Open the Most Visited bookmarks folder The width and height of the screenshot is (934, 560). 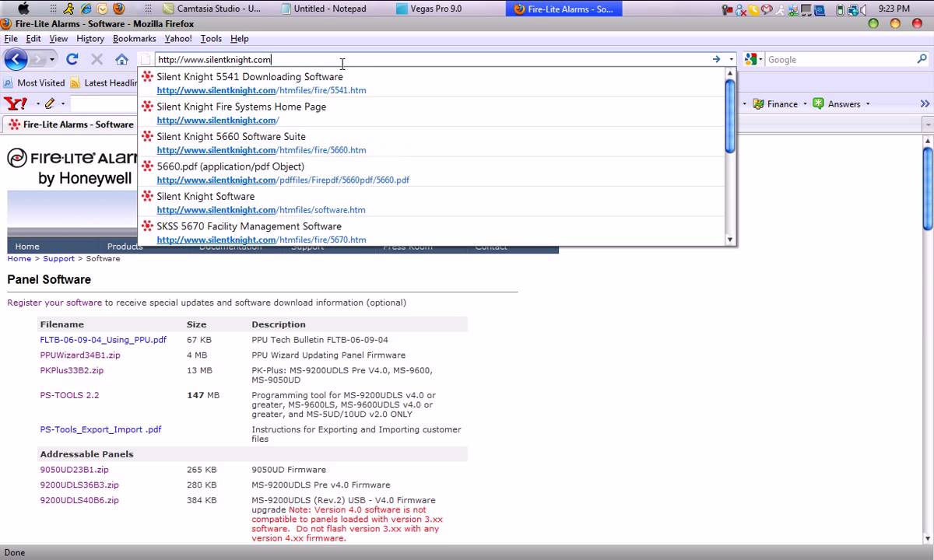click(x=34, y=82)
